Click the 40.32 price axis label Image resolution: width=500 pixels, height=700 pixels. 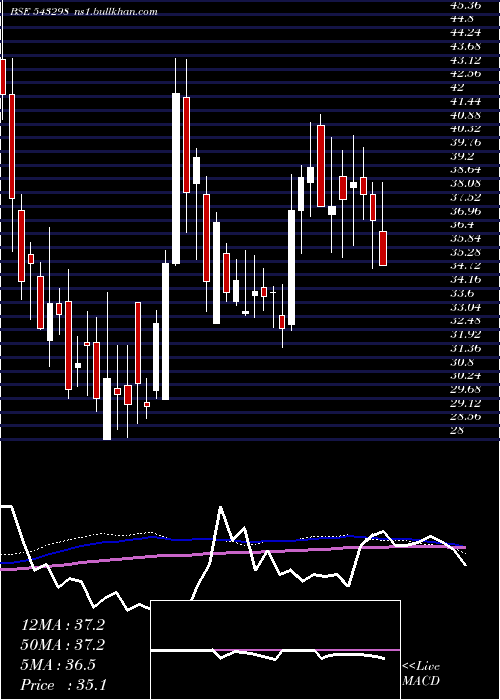click(465, 128)
